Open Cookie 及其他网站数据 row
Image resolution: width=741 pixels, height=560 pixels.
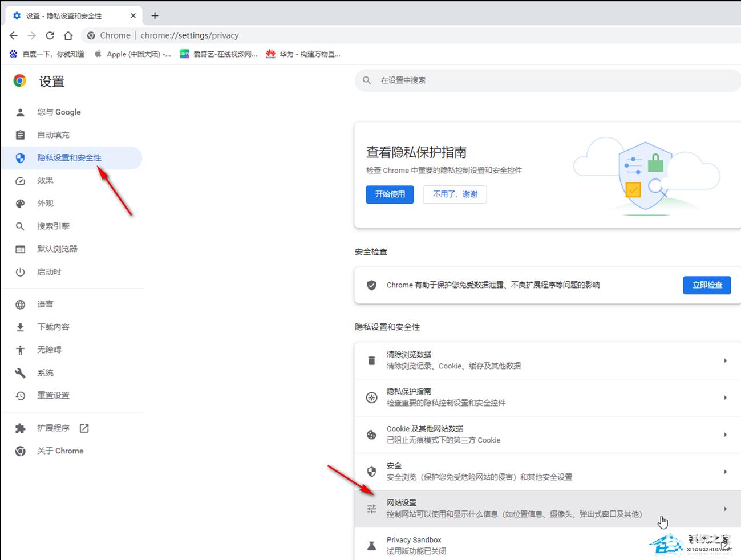[548, 435]
